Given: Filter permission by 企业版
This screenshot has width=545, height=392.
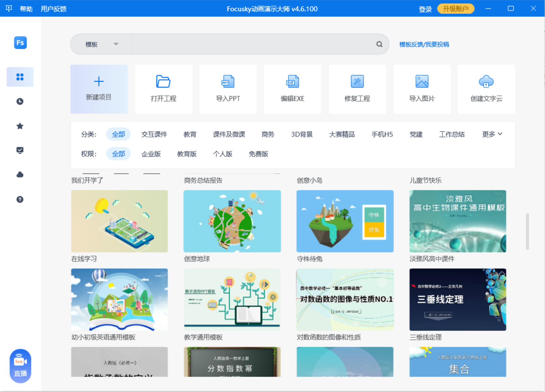Looking at the screenshot, I should coord(151,154).
